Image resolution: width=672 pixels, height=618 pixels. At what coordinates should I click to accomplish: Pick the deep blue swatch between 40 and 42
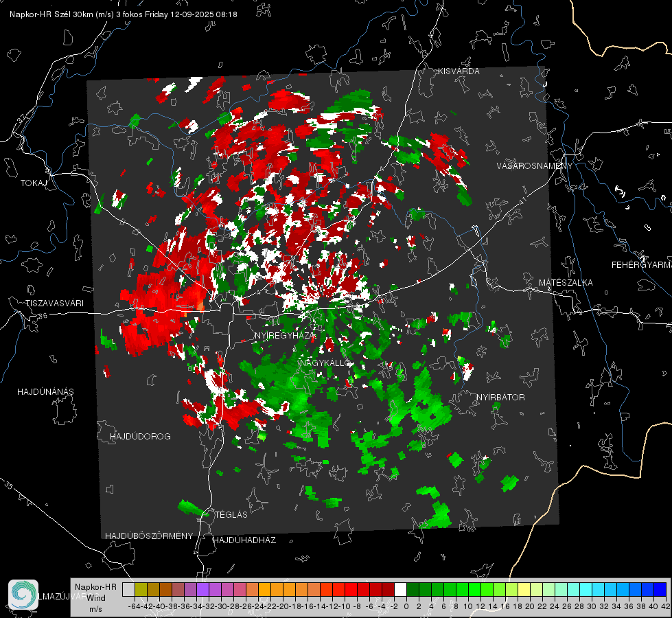click(x=660, y=589)
